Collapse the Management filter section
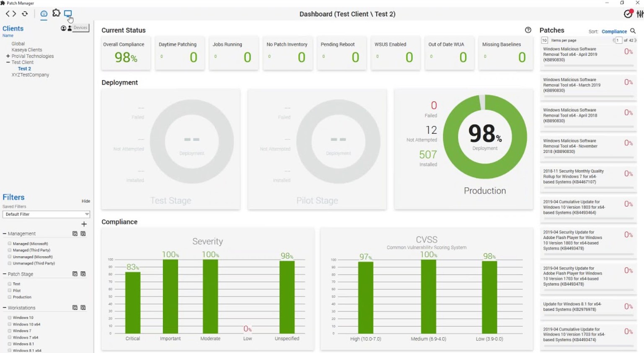Image resolution: width=644 pixels, height=353 pixels. coord(5,234)
